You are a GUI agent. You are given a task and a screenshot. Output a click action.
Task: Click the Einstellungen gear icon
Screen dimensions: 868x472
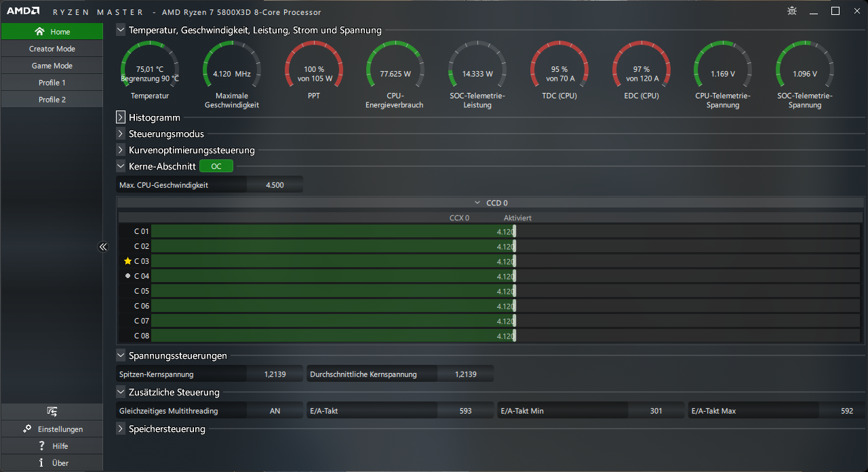click(x=27, y=429)
